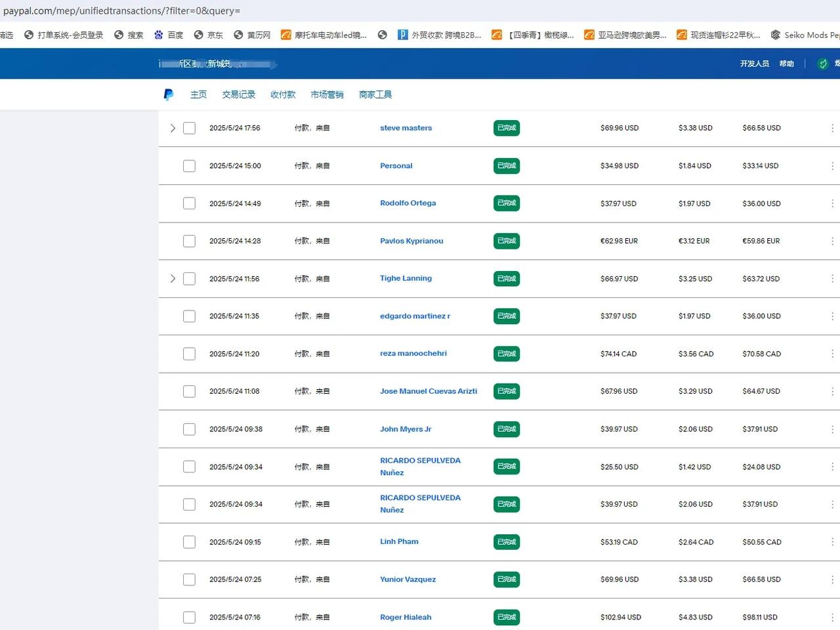Open Jose Manuel Cuevas Arizti transaction
Screen dimensions: 840x630
[x=429, y=391]
